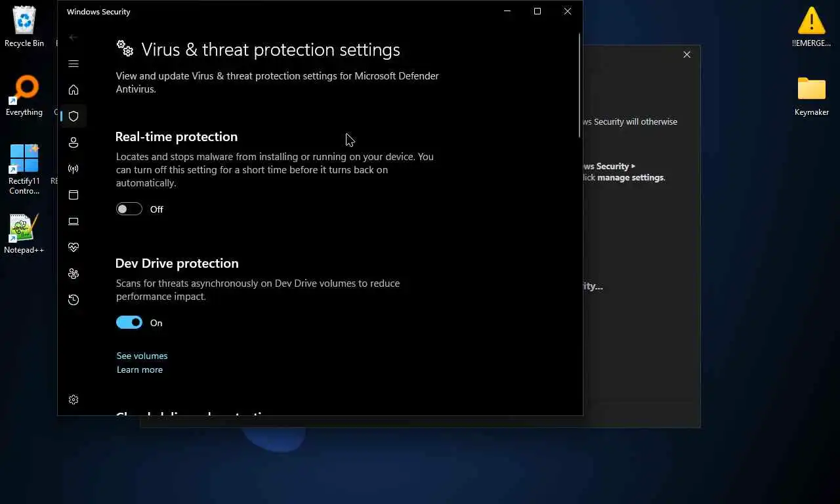
Task: Open the Windows Security hamburger menu
Action: [73, 64]
